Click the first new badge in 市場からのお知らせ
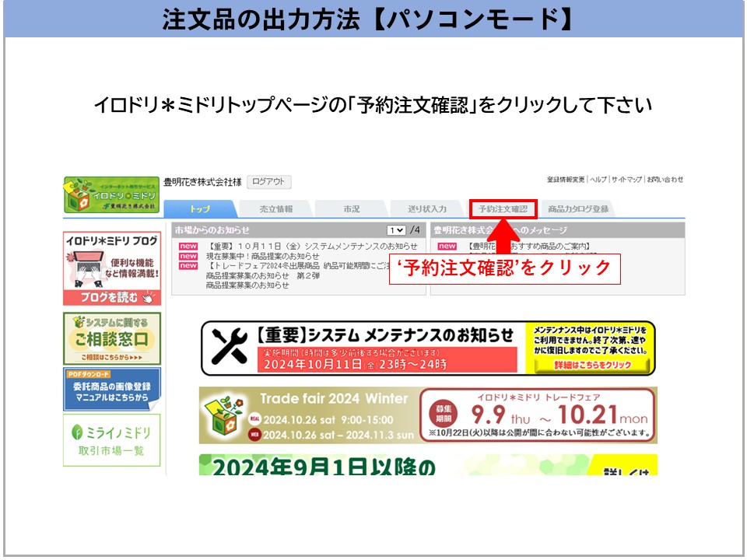The image size is (747, 560). pos(188,247)
